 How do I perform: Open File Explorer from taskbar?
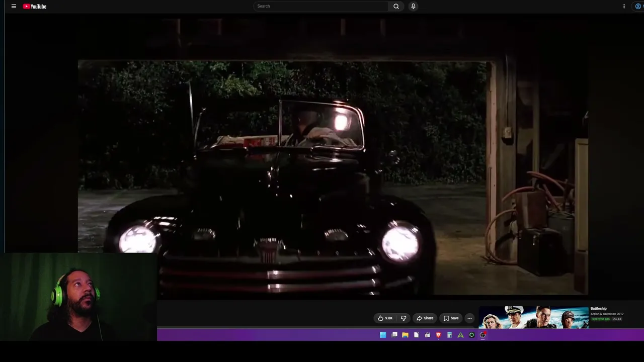[x=405, y=335]
